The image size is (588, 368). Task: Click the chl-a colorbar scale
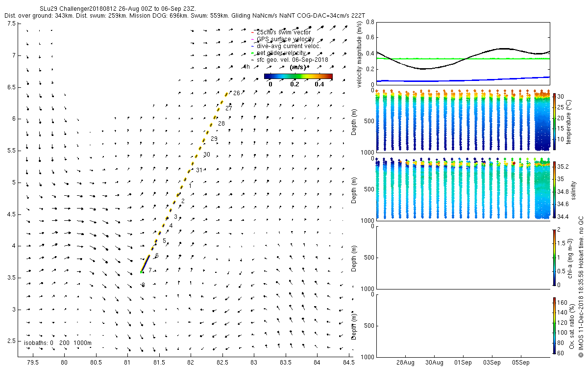pyautogui.click(x=554, y=257)
